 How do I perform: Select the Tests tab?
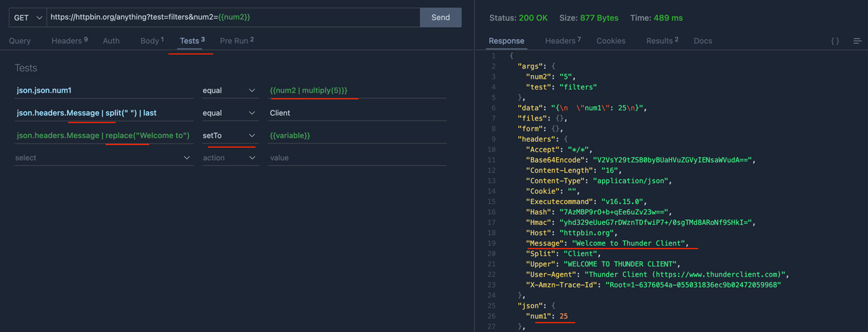pos(192,41)
